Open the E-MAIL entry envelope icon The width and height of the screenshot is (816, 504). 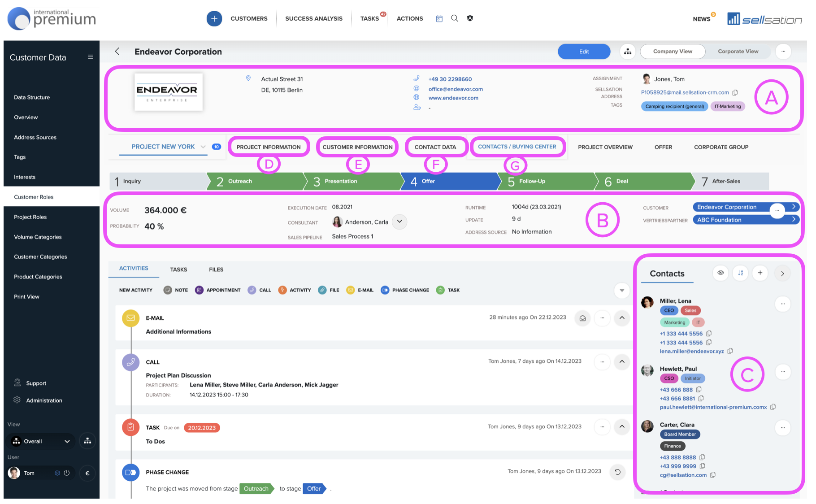pyautogui.click(x=582, y=318)
